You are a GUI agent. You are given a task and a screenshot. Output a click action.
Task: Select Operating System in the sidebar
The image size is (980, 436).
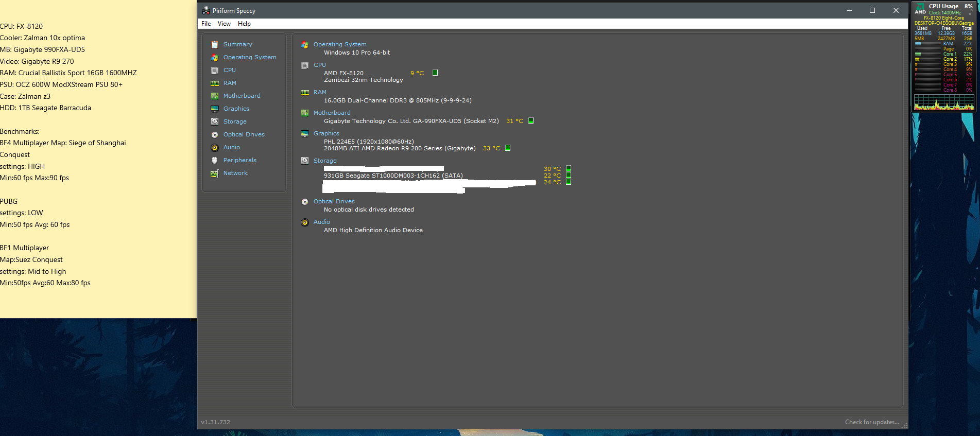click(250, 57)
